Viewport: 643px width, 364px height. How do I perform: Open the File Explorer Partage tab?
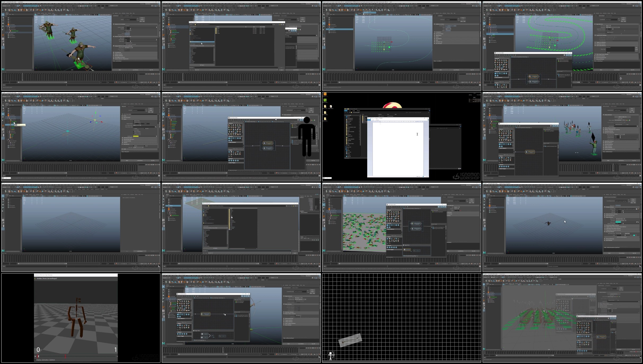click(353, 111)
